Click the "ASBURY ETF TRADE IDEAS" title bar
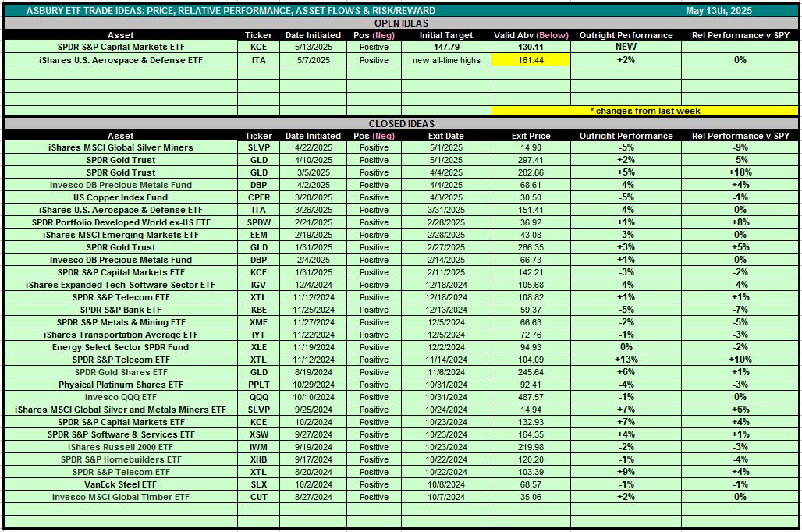The image size is (802, 532). coord(231,11)
